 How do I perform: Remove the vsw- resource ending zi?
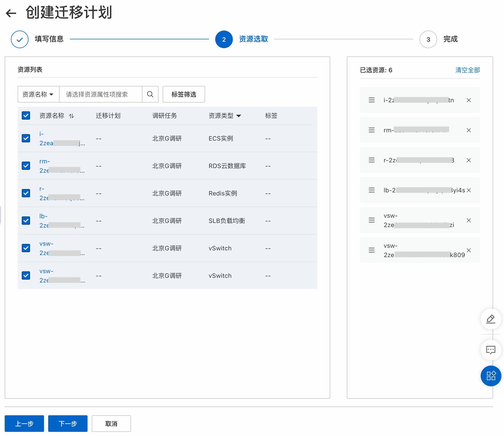469,220
